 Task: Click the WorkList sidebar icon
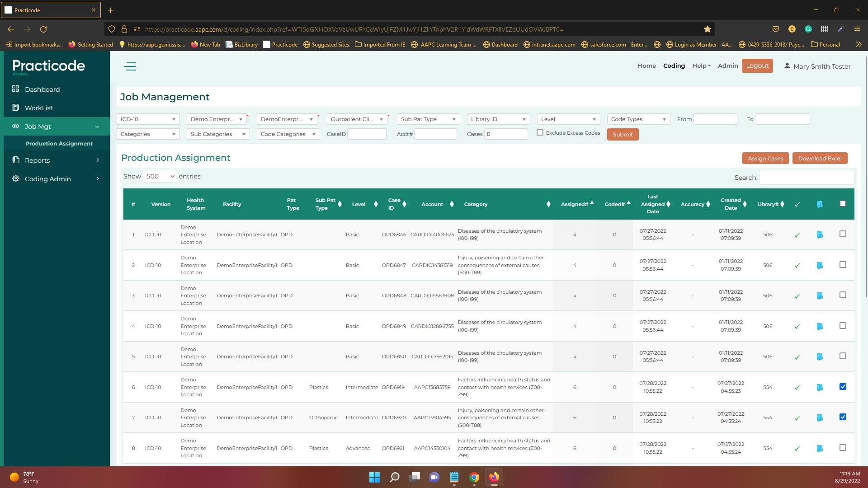pyautogui.click(x=16, y=108)
